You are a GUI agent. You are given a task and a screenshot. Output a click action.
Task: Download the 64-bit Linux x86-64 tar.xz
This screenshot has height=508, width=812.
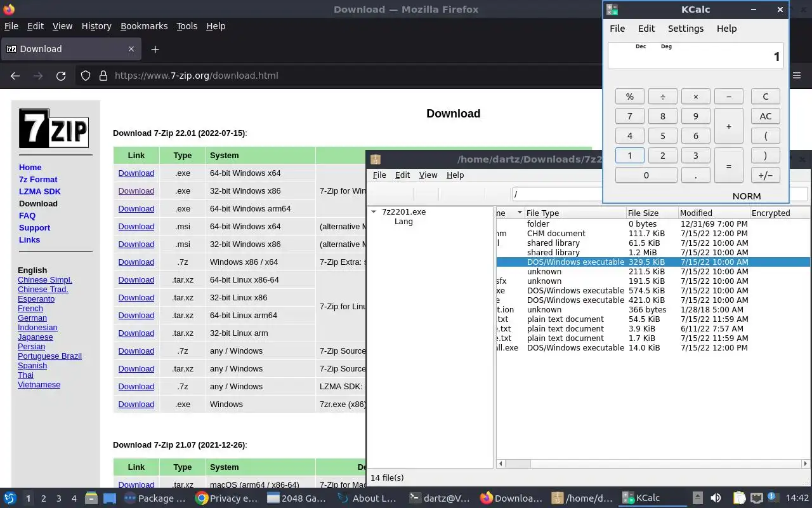click(136, 280)
